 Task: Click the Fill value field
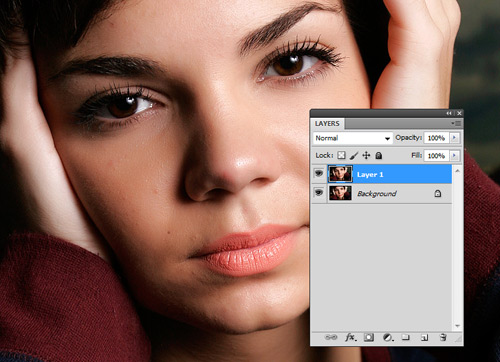tap(437, 156)
